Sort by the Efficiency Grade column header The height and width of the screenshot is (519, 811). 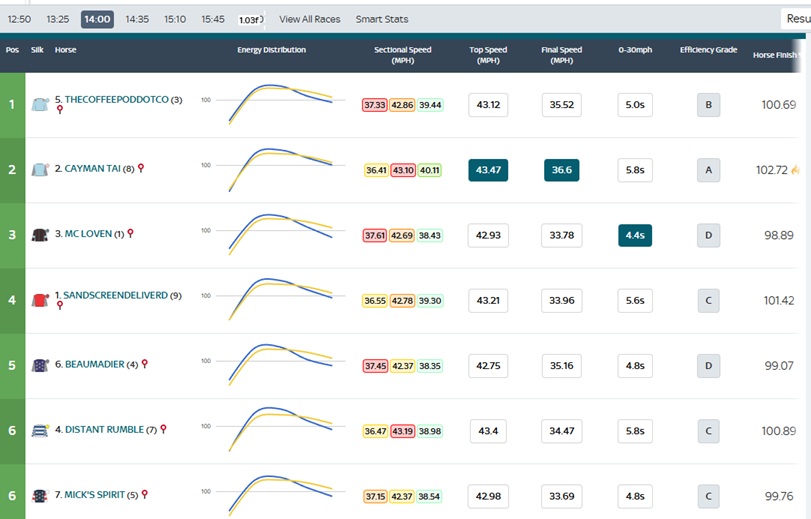click(x=708, y=50)
